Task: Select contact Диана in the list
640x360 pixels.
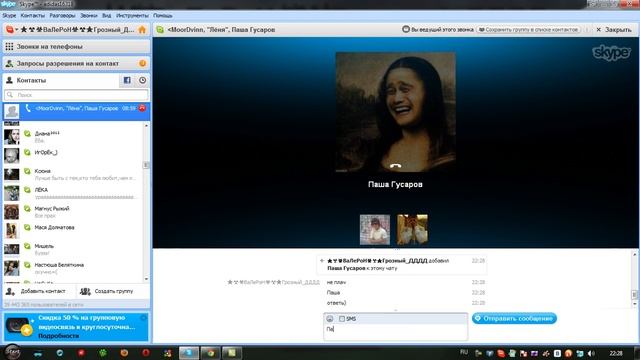Action: pyautogui.click(x=73, y=137)
